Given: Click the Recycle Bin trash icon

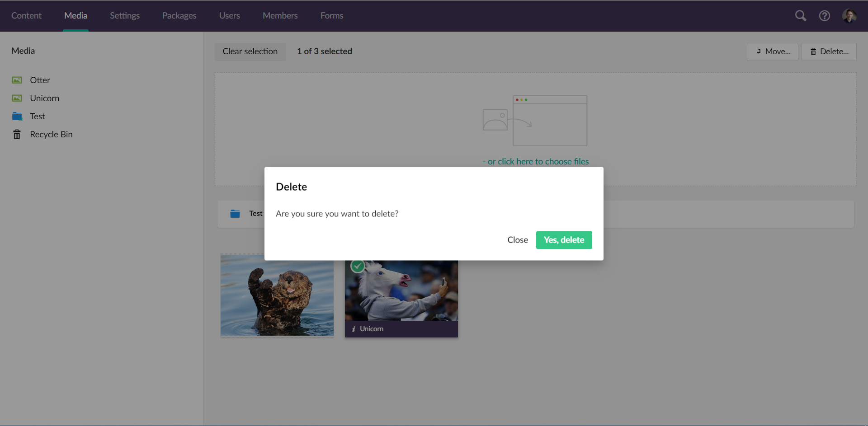Looking at the screenshot, I should pyautogui.click(x=17, y=134).
